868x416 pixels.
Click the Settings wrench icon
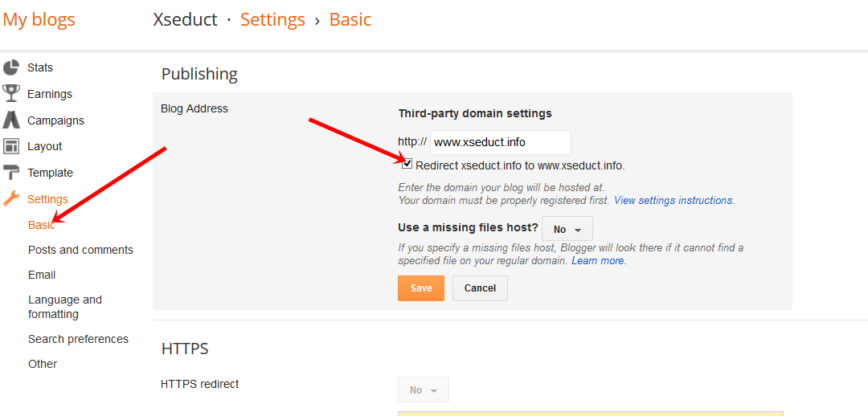click(x=11, y=198)
